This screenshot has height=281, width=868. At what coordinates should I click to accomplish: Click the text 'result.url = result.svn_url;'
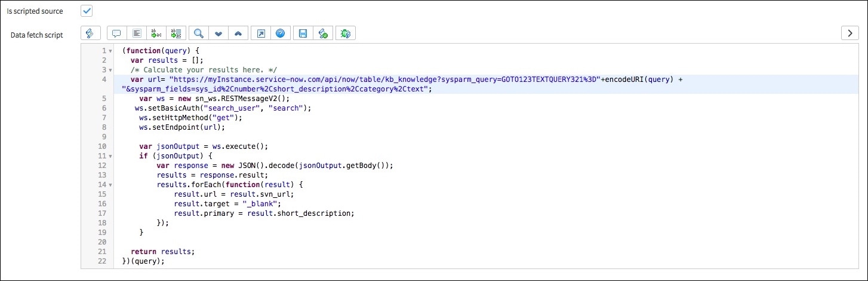pyautogui.click(x=235, y=194)
